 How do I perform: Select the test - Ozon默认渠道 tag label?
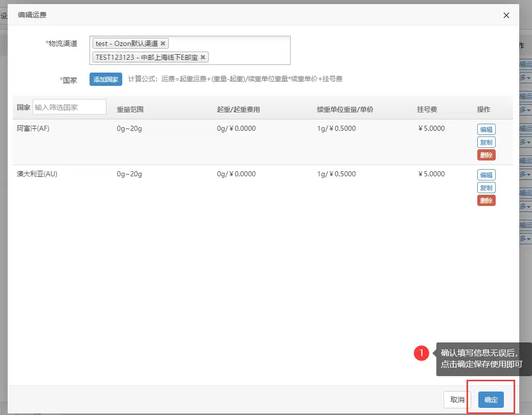[x=126, y=43]
